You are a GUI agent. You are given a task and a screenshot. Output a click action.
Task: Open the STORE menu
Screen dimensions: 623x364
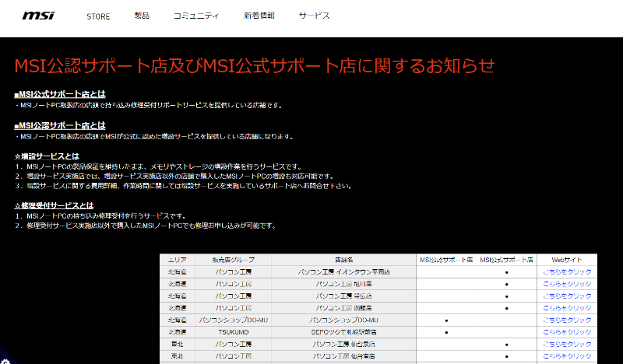98,16
